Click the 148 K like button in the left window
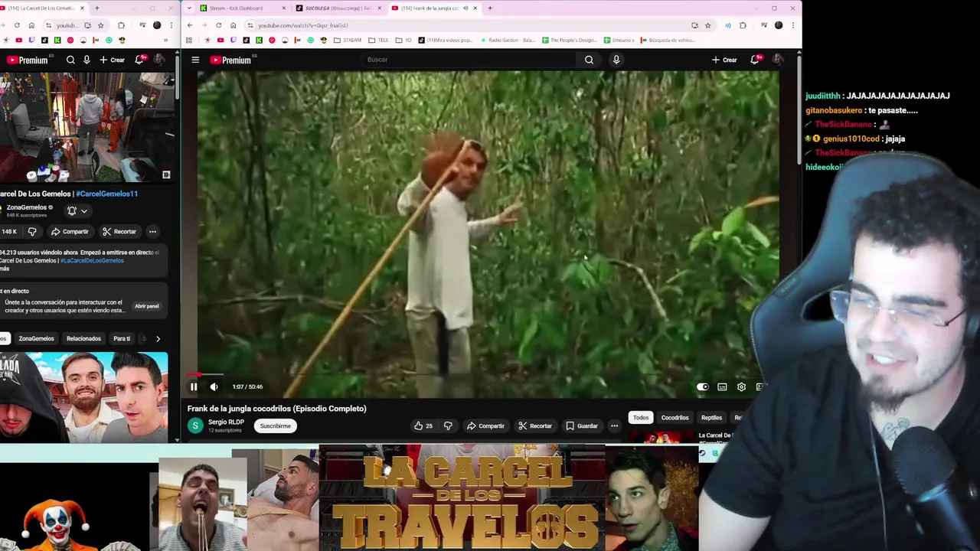The height and width of the screenshot is (551, 980). coord(11,231)
